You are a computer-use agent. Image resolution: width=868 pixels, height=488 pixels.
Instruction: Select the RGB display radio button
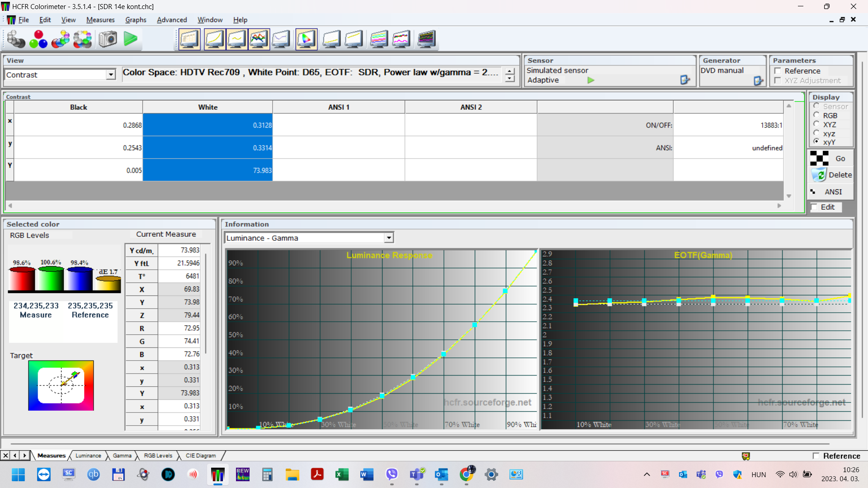point(816,115)
